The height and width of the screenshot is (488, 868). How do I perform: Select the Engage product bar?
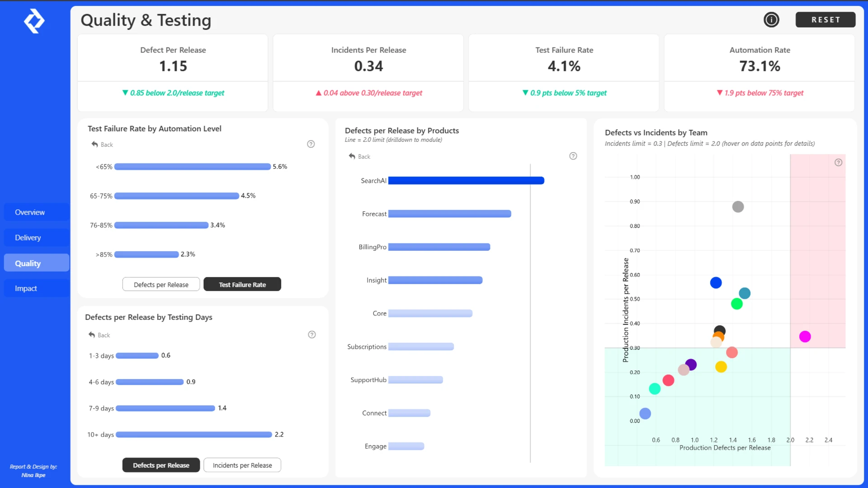406,446
